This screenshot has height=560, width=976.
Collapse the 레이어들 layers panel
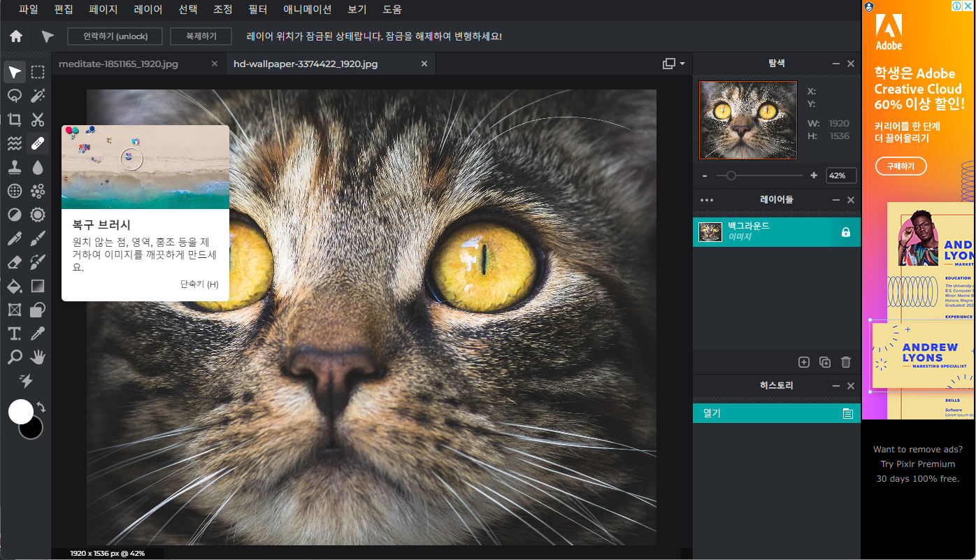836,200
